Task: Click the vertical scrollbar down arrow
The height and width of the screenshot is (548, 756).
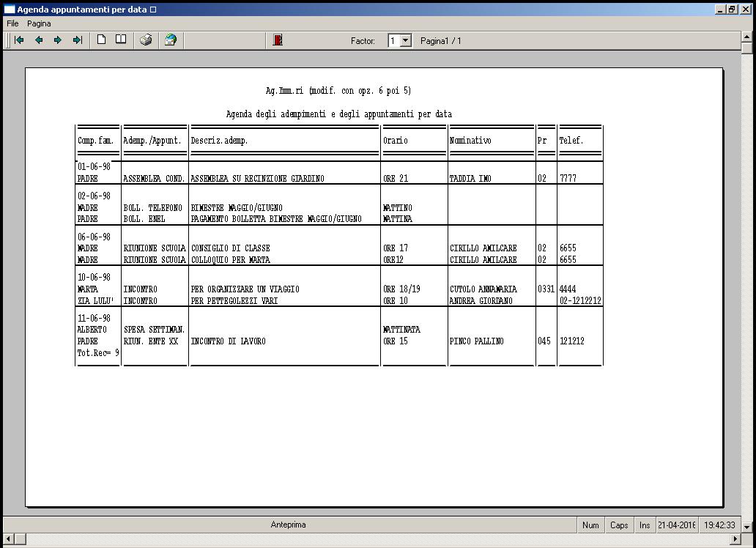Action: coord(746,527)
